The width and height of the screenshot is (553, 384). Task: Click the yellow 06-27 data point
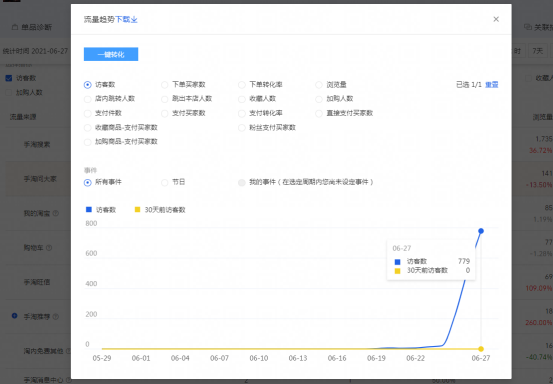click(481, 349)
